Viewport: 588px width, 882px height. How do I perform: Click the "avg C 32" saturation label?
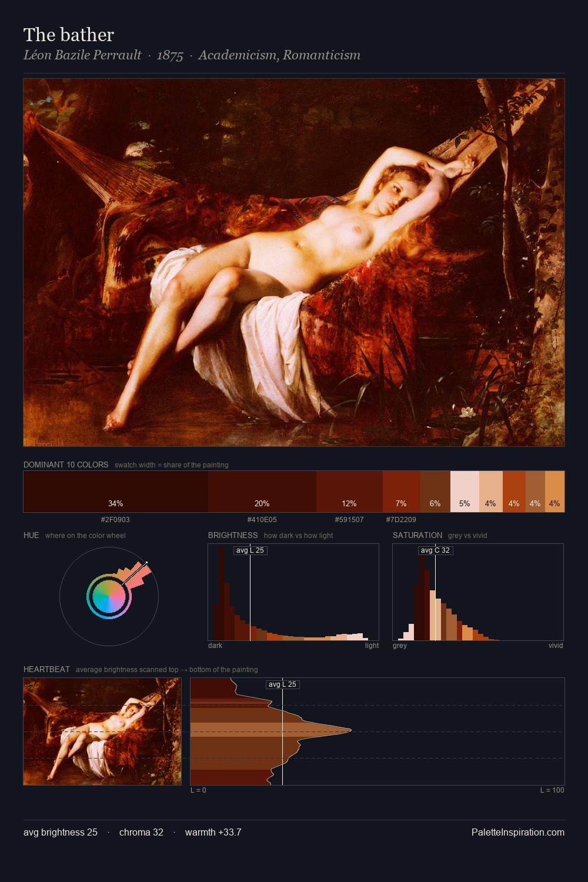click(x=435, y=550)
